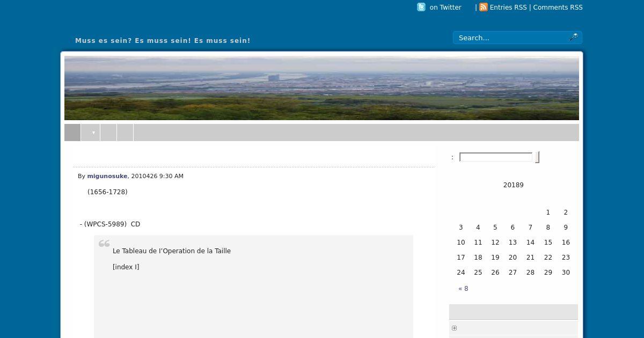Expand the navigation item with the dropdown arrow

click(x=91, y=133)
